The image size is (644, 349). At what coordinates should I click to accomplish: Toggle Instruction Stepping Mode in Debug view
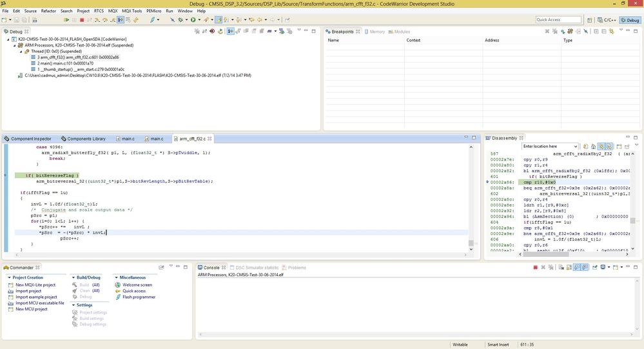[230, 31]
